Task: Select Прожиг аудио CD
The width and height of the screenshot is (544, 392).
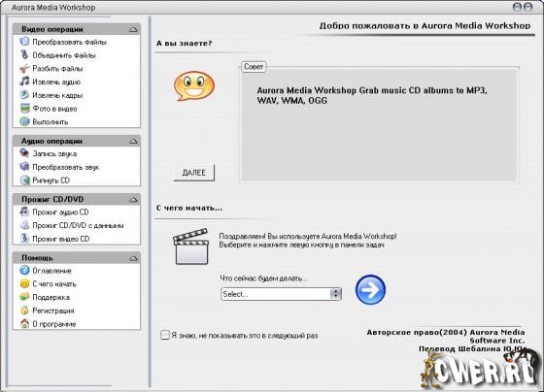Action: point(60,212)
